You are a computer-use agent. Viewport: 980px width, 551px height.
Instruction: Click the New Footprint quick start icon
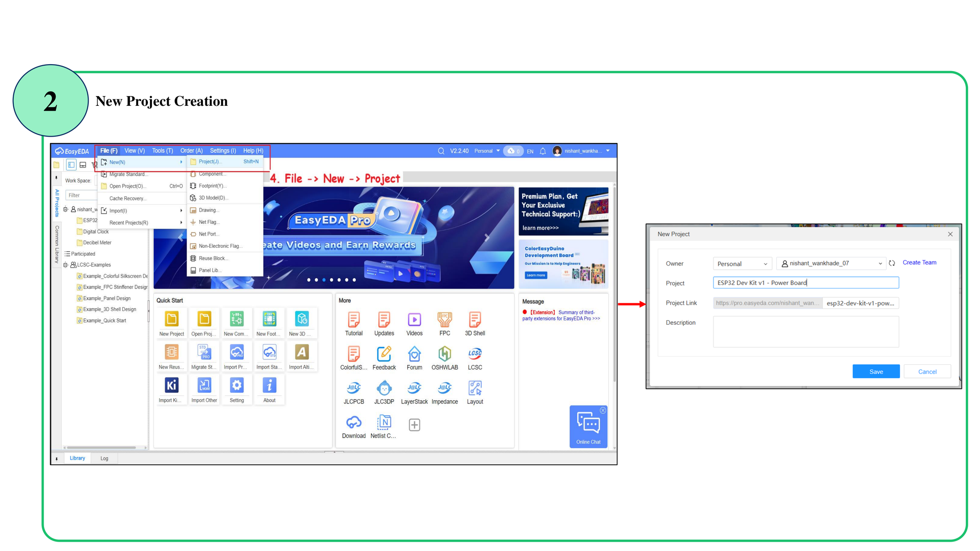pyautogui.click(x=269, y=319)
